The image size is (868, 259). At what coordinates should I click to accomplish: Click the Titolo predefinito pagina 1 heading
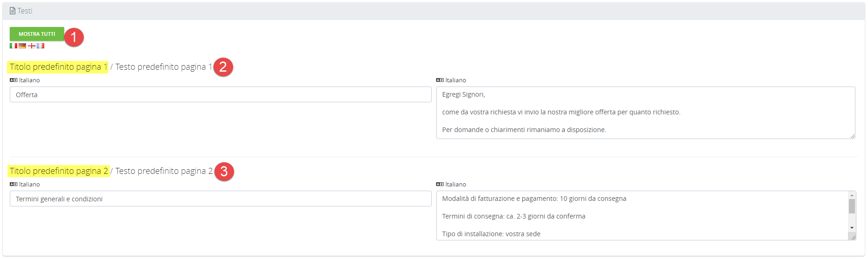coord(59,67)
